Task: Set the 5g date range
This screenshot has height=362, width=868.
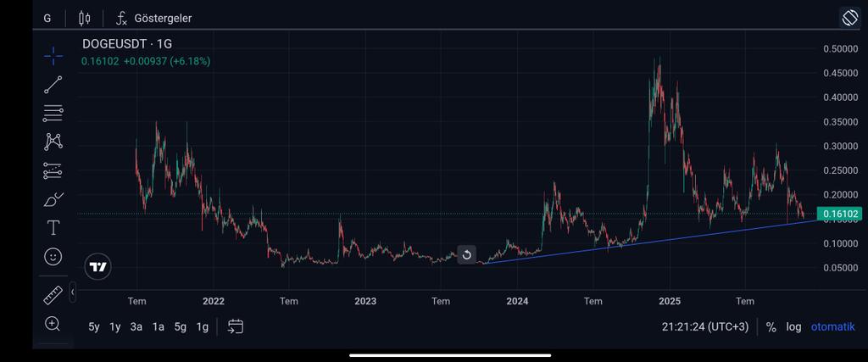Action: coord(181,327)
